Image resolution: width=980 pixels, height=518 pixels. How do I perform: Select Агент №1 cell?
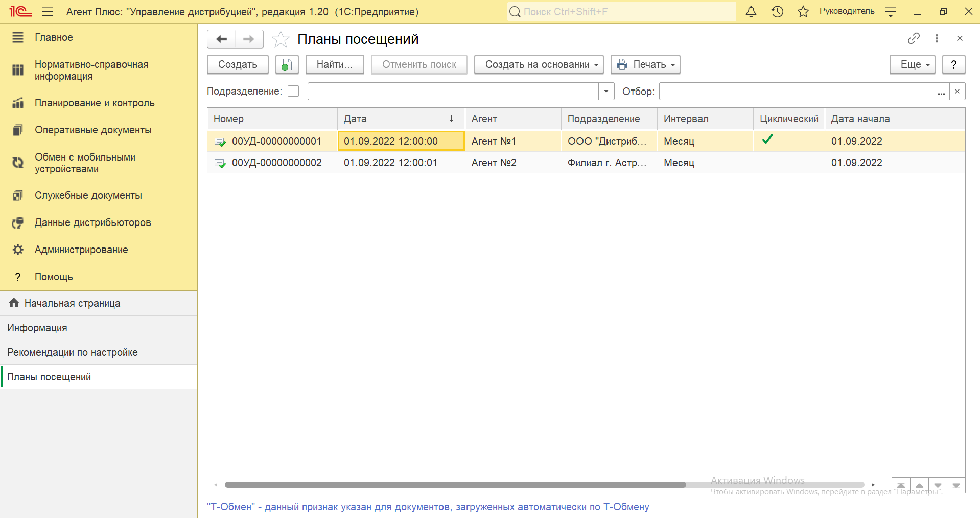(x=513, y=141)
